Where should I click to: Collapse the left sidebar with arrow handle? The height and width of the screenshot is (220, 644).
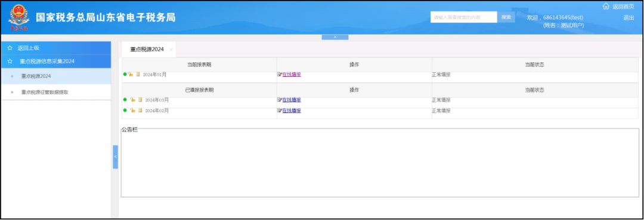click(x=116, y=157)
